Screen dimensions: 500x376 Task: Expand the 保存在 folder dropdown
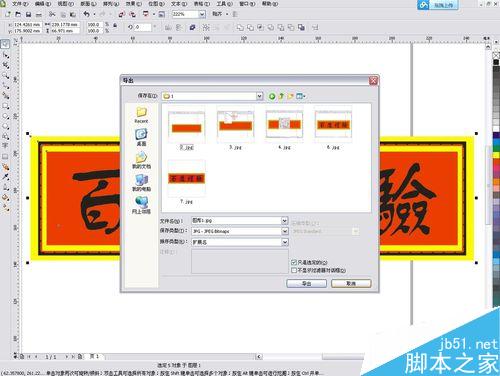click(x=260, y=96)
